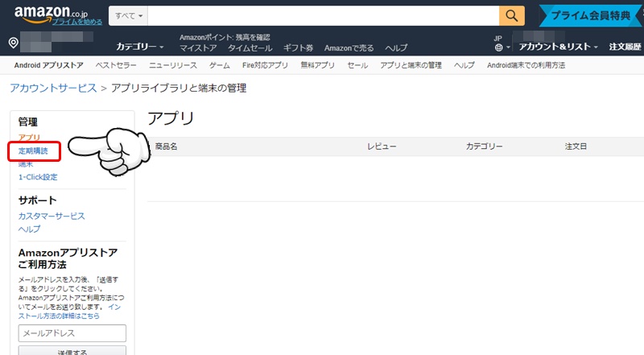Screen dimensions: 644x355
Task: Click the カテゴリー column header in table
Action: (485, 147)
